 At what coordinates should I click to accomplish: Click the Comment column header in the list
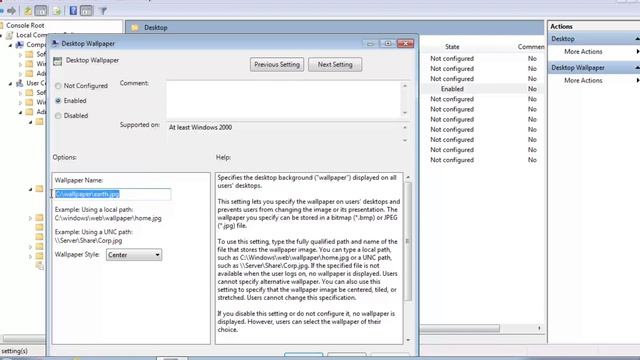531,47
